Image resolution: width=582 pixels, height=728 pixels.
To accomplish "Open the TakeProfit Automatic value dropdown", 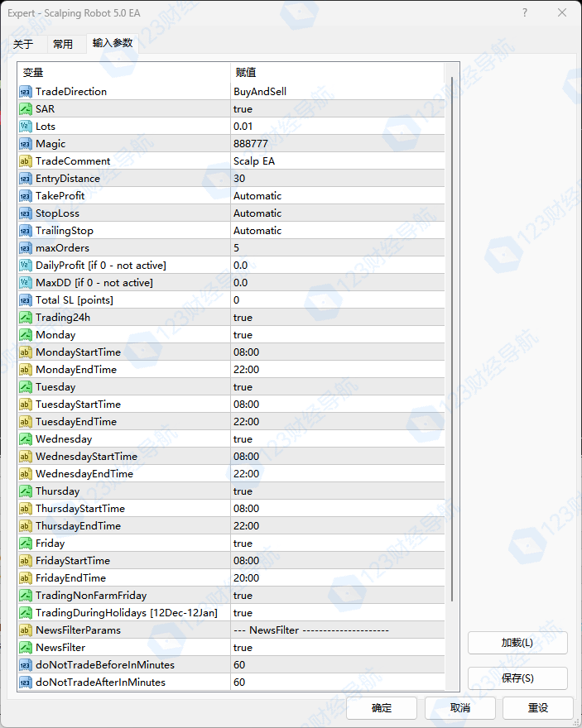I will [338, 196].
